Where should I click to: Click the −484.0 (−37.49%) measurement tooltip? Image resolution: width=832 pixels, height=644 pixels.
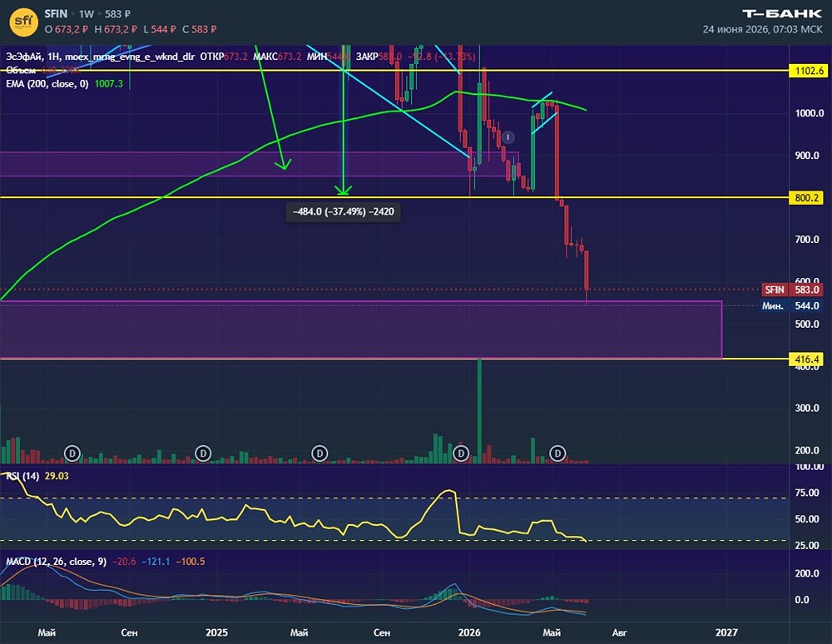click(344, 211)
